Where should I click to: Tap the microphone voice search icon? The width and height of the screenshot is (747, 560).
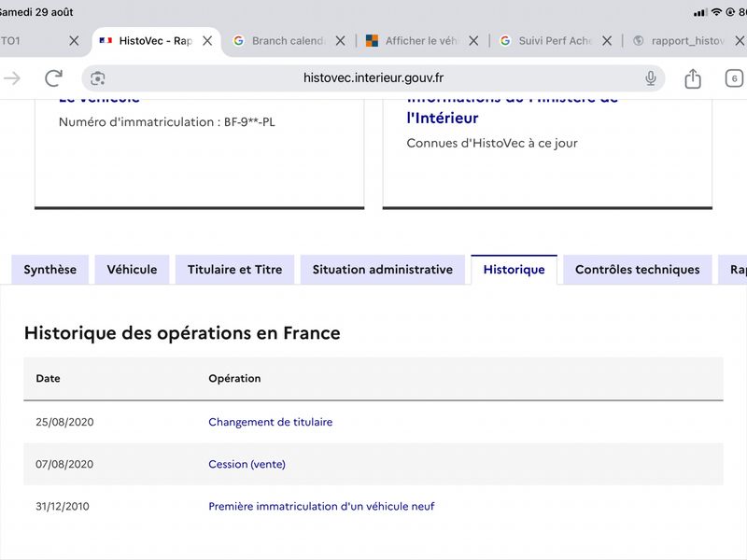click(650, 78)
